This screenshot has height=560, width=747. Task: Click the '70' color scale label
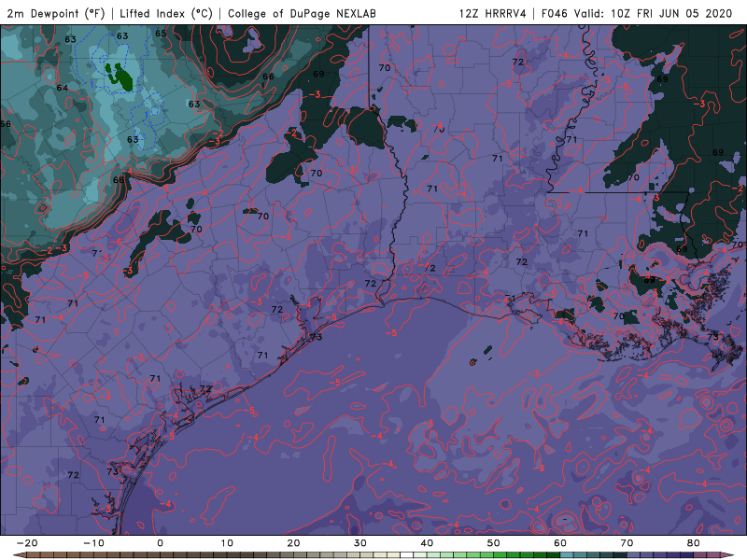pyautogui.click(x=627, y=543)
